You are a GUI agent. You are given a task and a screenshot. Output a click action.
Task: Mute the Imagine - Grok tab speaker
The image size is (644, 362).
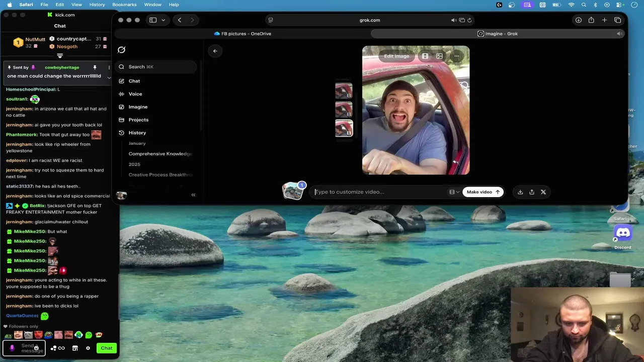click(x=619, y=34)
